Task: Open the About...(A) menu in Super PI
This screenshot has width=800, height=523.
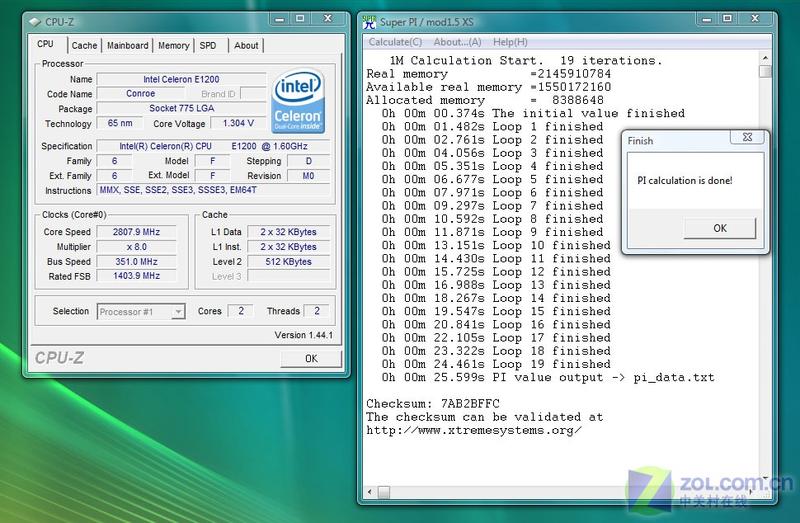Action: tap(457, 42)
